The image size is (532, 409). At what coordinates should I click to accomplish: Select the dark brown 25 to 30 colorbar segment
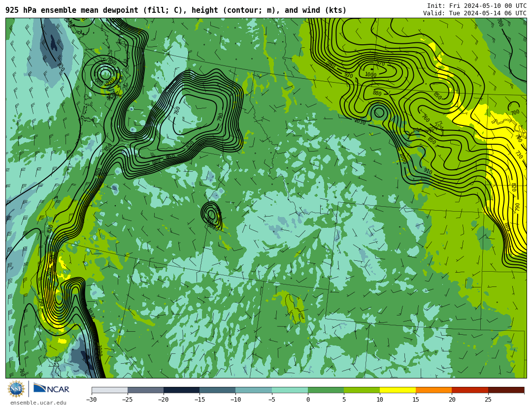pos(506,390)
